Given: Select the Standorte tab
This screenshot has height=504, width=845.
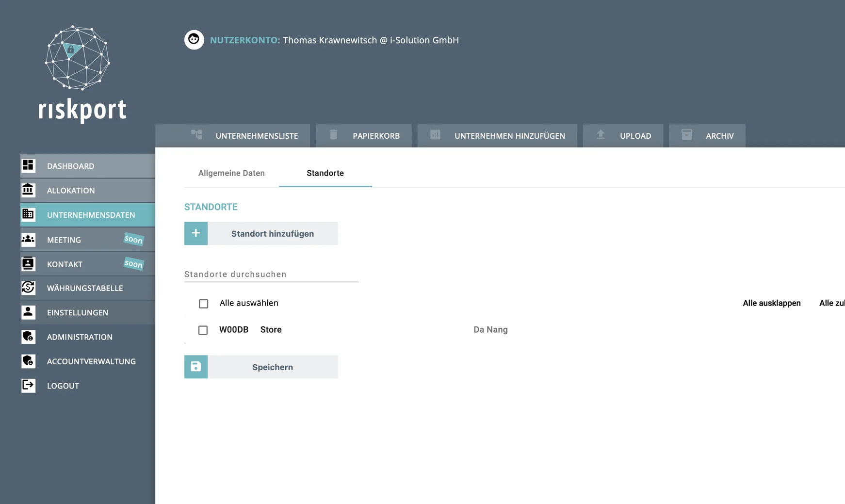Looking at the screenshot, I should point(325,173).
